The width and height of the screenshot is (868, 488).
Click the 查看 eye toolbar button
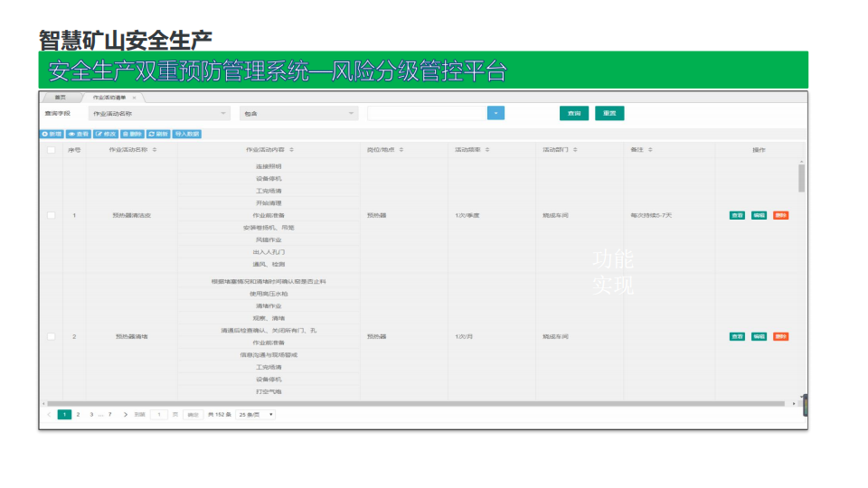[79, 134]
